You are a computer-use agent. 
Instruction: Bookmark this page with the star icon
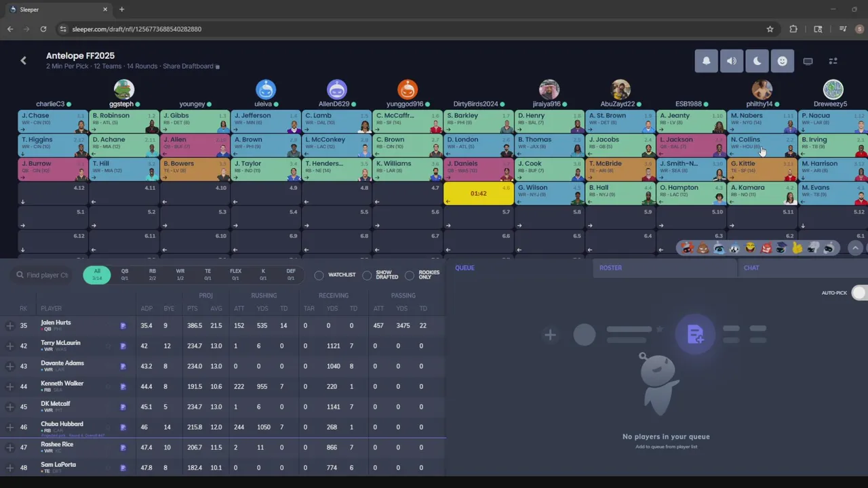click(x=770, y=29)
